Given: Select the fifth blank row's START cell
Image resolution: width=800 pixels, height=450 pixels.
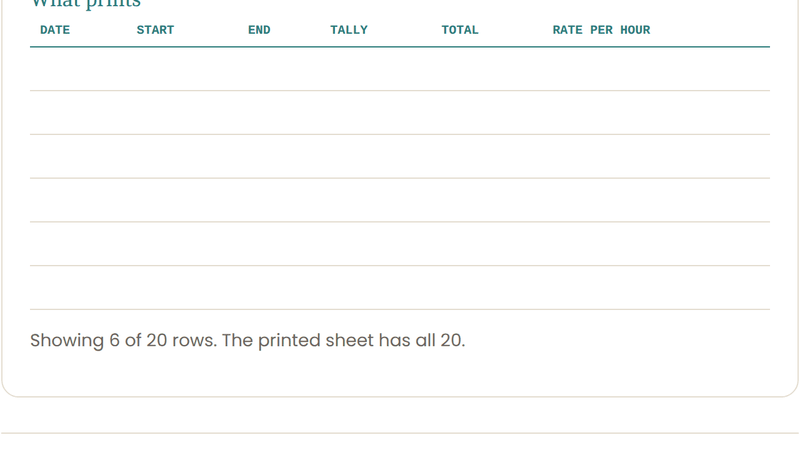Looking at the screenshot, I should [x=182, y=244].
